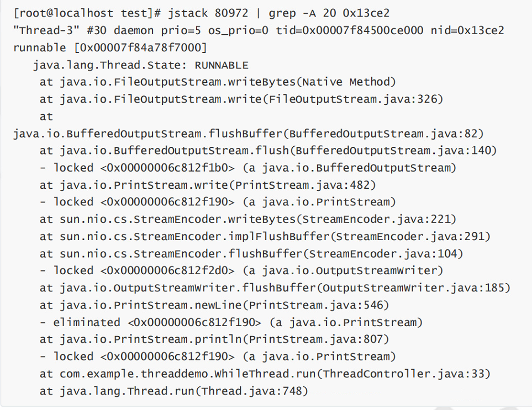Click the runnable address [0x00007f84a78f7000]
This screenshot has height=410, width=532.
coord(140,47)
